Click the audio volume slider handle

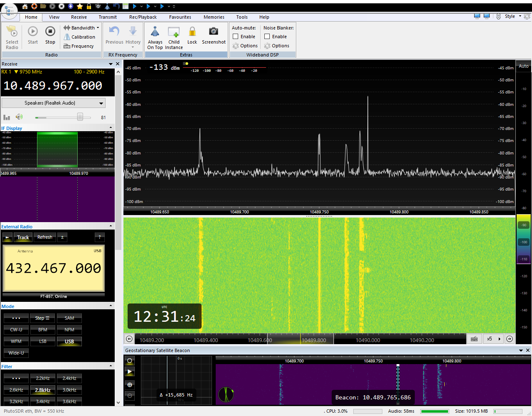click(80, 117)
